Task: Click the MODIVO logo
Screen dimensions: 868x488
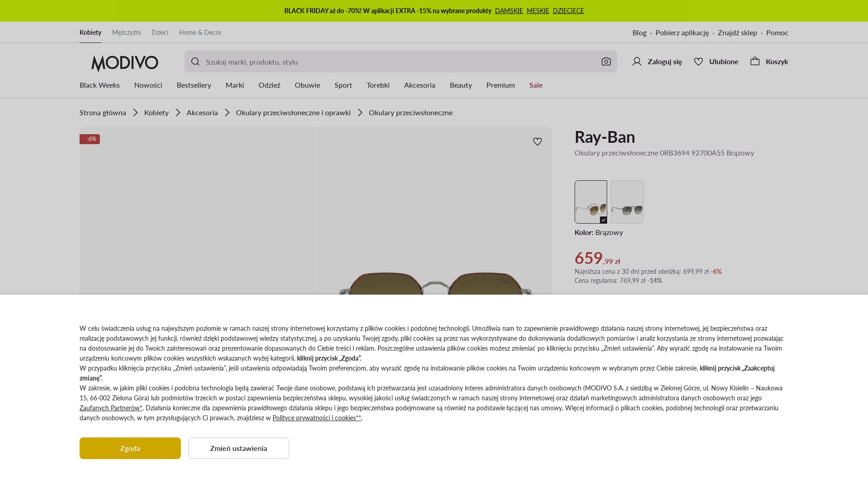Action: (125, 63)
